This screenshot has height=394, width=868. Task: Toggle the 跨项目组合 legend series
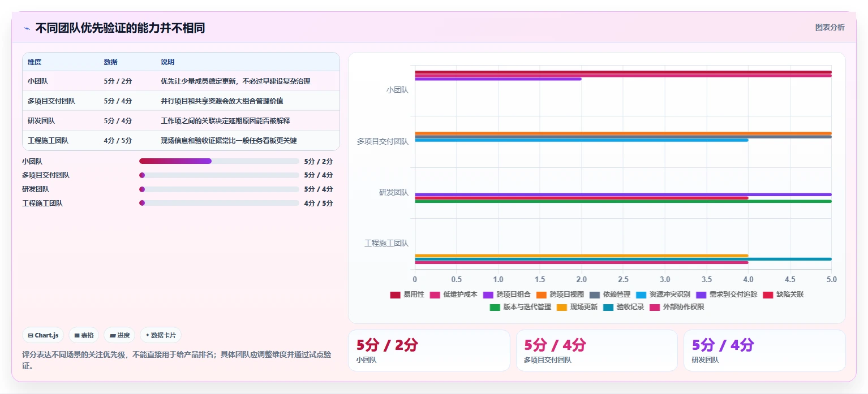[506, 295]
